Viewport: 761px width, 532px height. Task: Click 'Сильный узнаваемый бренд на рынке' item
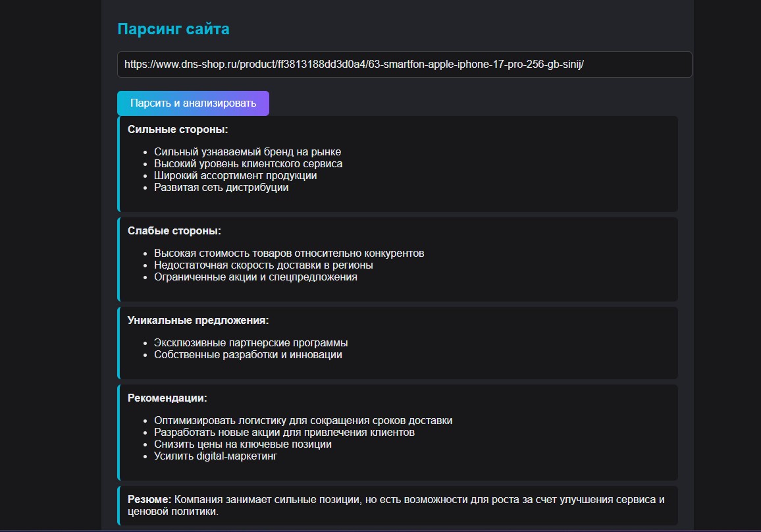tap(248, 152)
